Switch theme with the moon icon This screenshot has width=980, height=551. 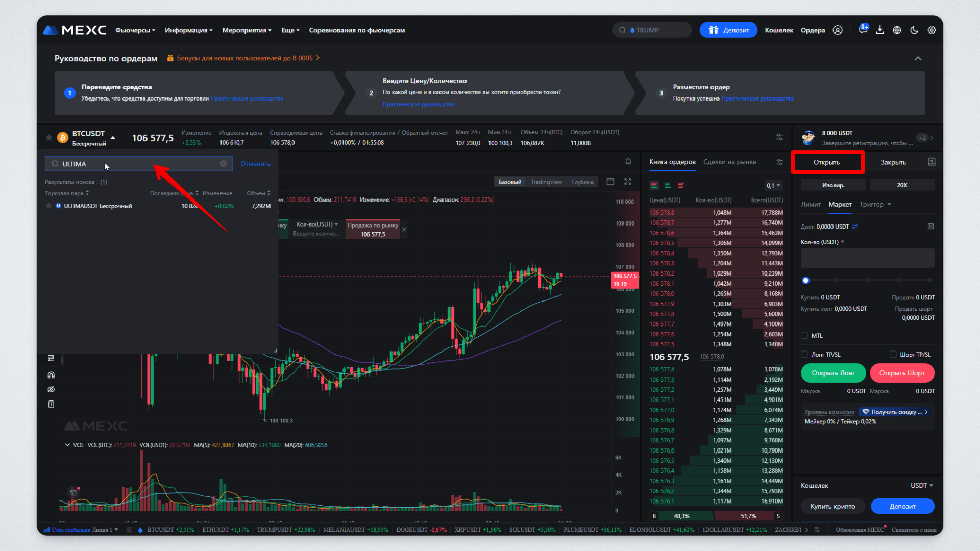tap(914, 30)
